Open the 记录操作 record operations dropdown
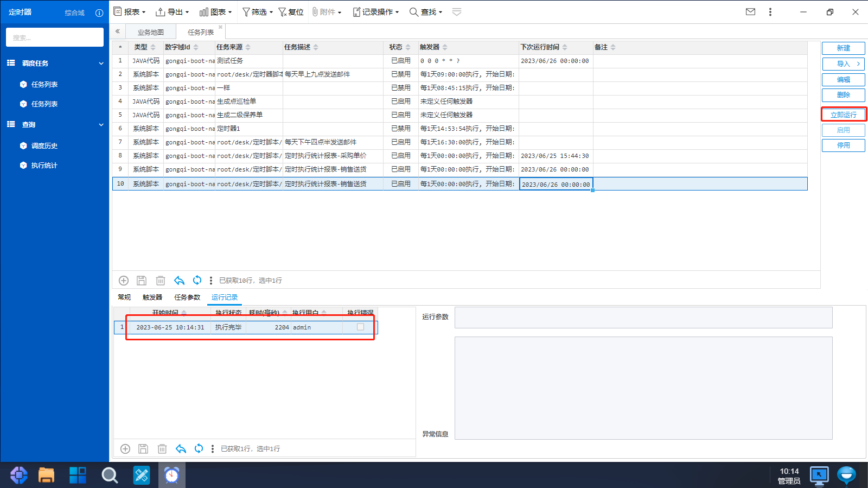 coord(376,12)
